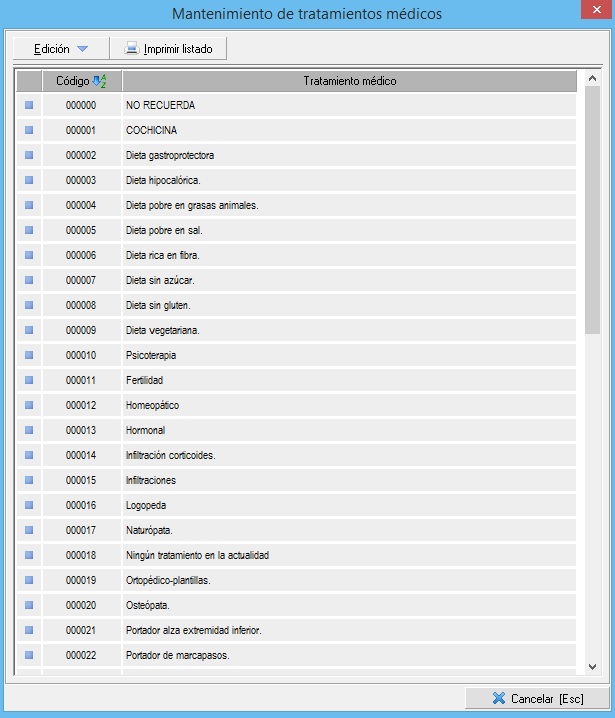
Task: Select the blue marker for row 000003
Action: point(29,180)
